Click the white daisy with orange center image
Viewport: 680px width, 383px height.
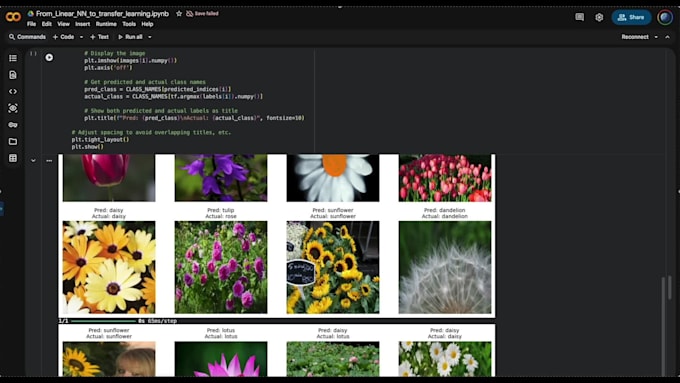coord(333,178)
